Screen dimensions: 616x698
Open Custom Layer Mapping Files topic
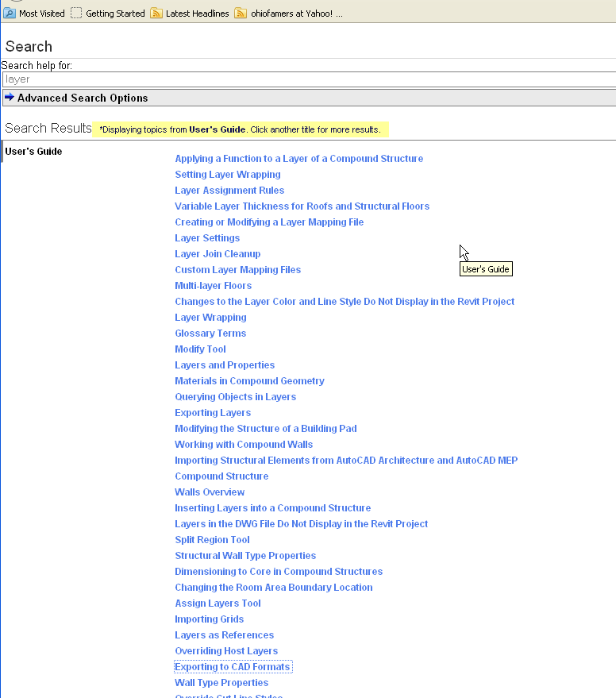pyautogui.click(x=237, y=270)
